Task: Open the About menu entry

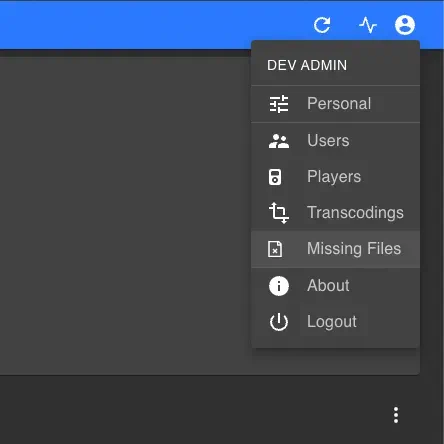Action: point(335,286)
